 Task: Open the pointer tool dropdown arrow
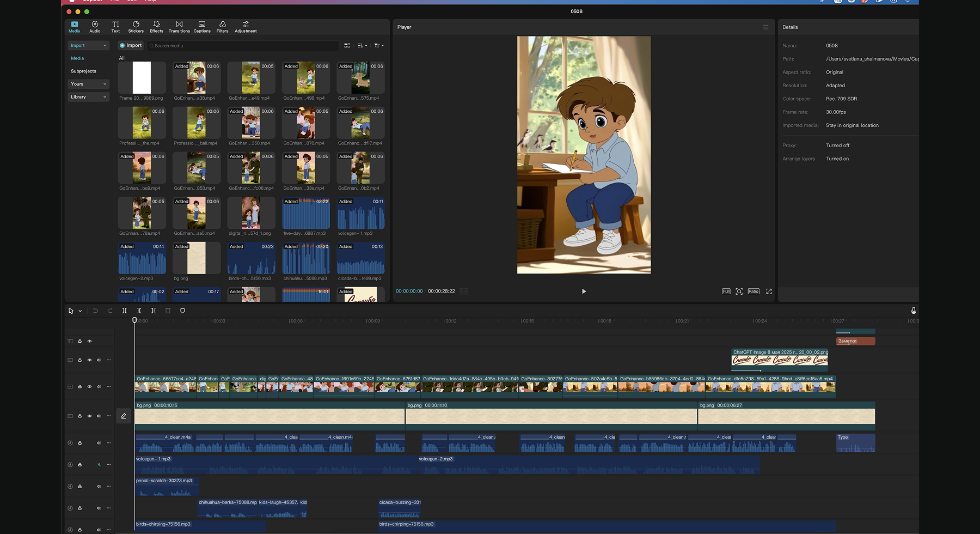(x=80, y=311)
